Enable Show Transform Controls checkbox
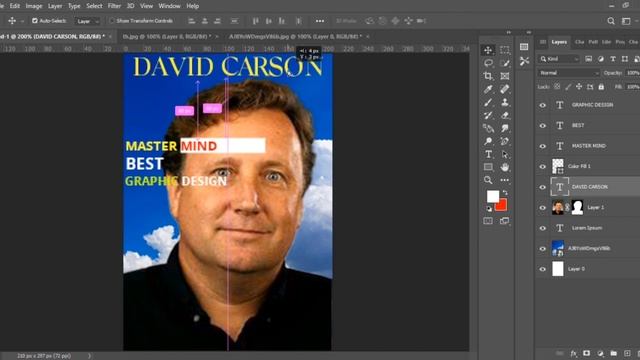 click(x=111, y=20)
